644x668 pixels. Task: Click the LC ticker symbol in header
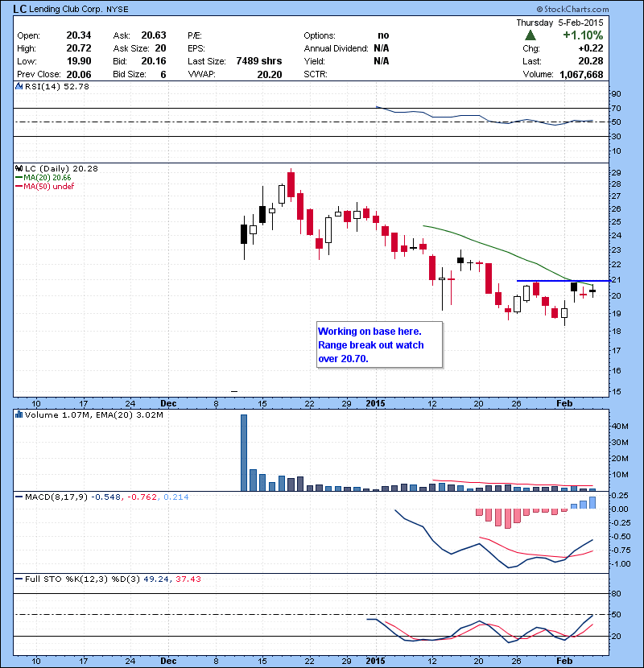[x=19, y=9]
